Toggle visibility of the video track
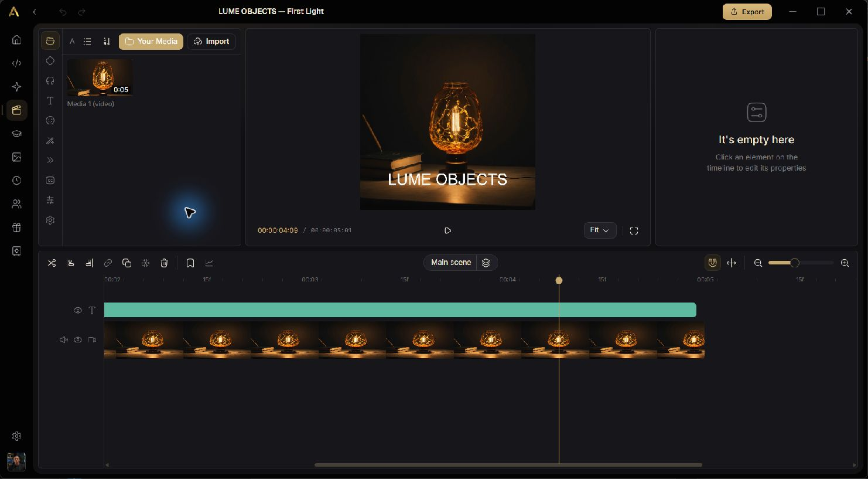This screenshot has width=868, height=479. 77,339
